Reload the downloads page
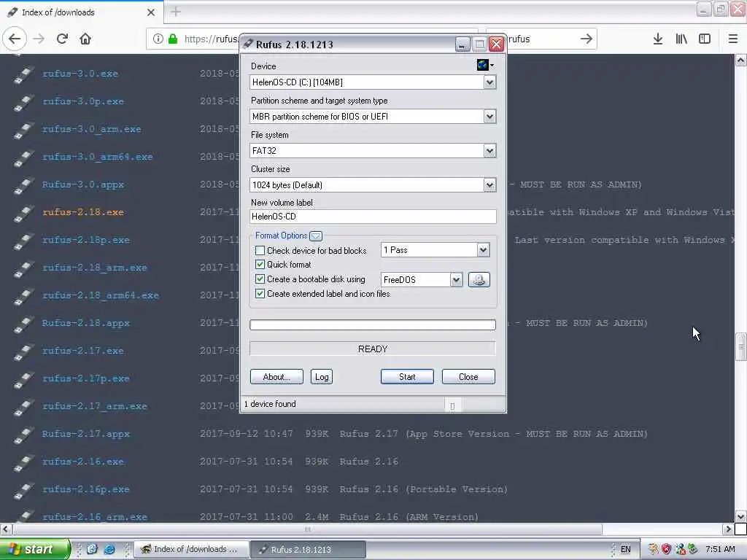Viewport: 747px width, 560px height. [63, 39]
